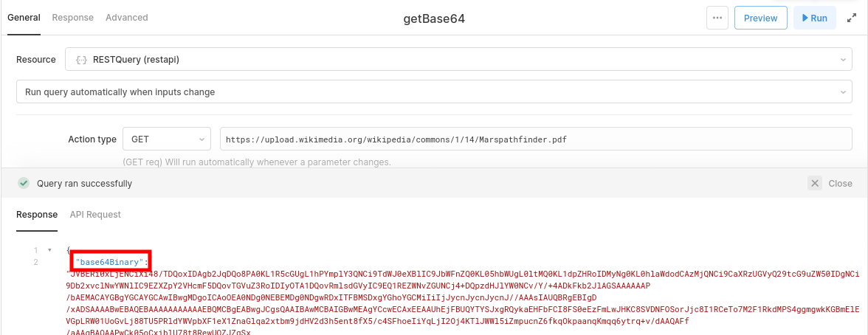The image size is (868, 335).
Task: Open the API Request tab
Action: coord(95,215)
